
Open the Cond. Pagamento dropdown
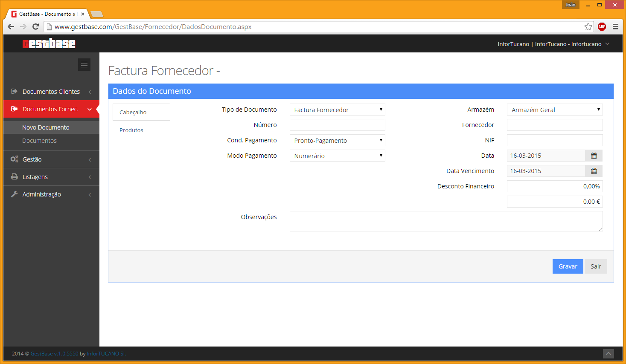pyautogui.click(x=337, y=140)
